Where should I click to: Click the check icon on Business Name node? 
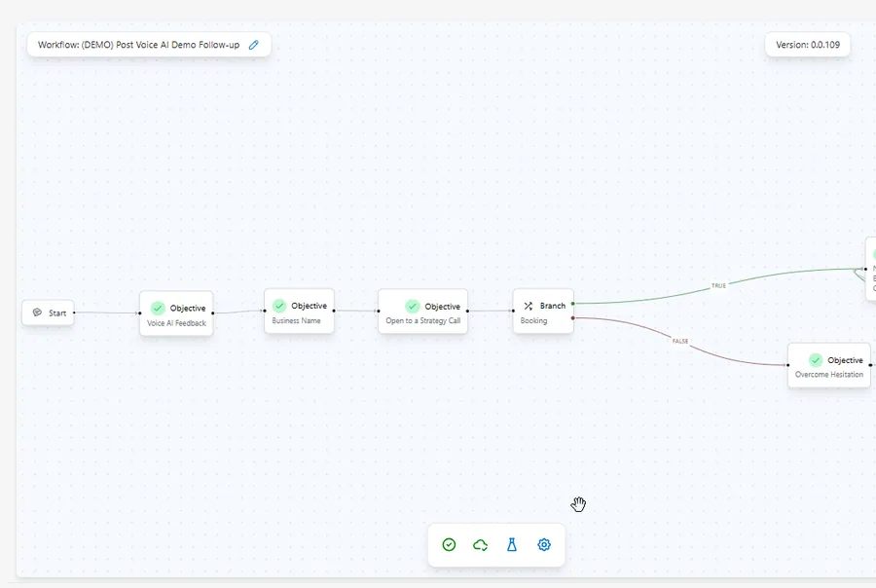click(x=279, y=305)
